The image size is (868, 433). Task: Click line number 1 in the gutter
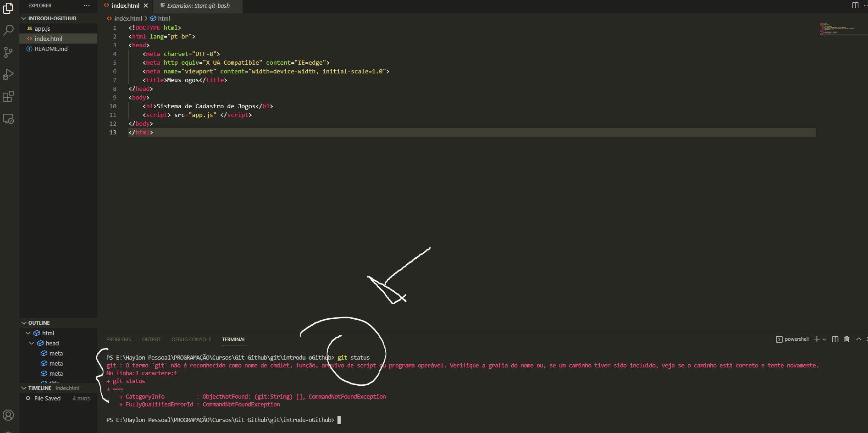point(115,28)
